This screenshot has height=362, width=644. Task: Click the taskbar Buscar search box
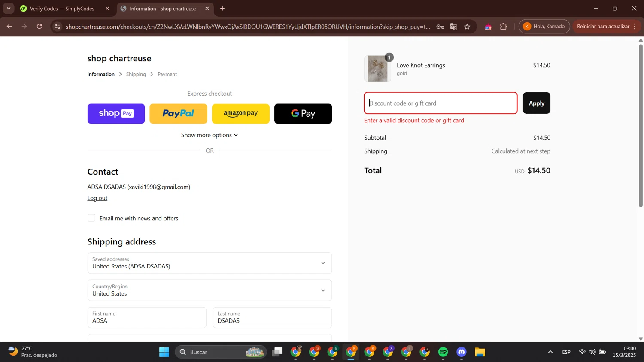[221, 352]
